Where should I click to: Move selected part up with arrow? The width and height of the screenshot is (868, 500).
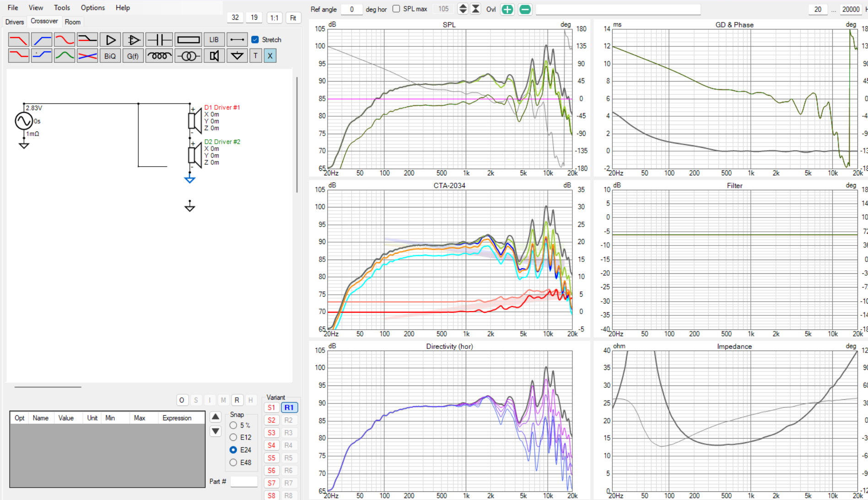[x=216, y=417]
